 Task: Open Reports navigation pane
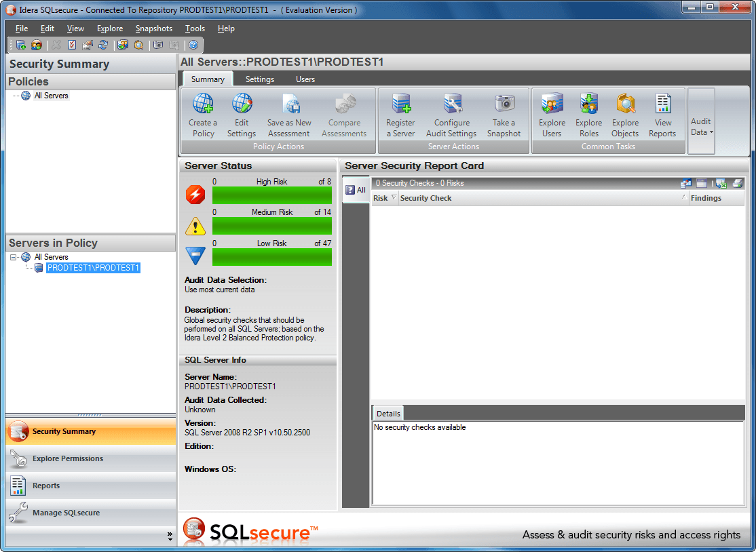(91, 486)
